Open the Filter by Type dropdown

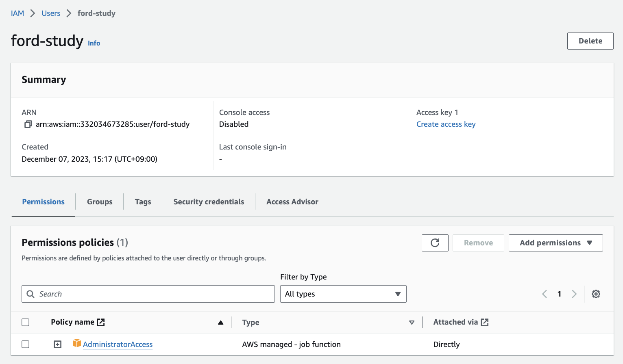tap(343, 294)
